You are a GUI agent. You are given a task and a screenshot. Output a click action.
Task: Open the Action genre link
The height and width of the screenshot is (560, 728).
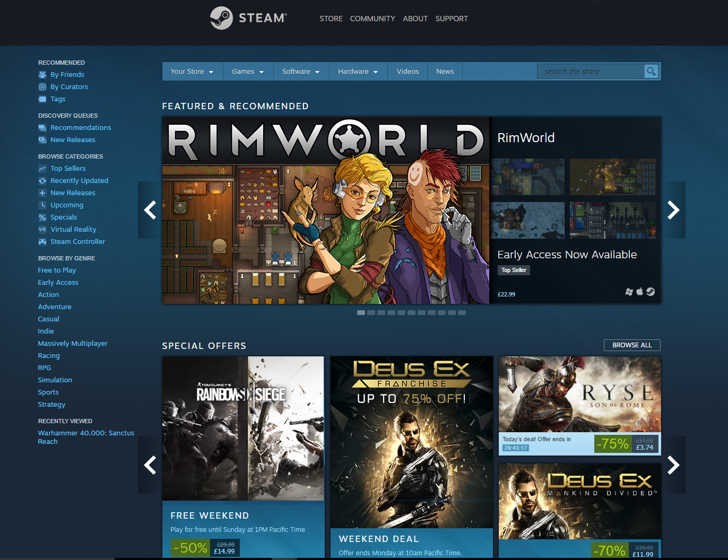click(x=48, y=295)
